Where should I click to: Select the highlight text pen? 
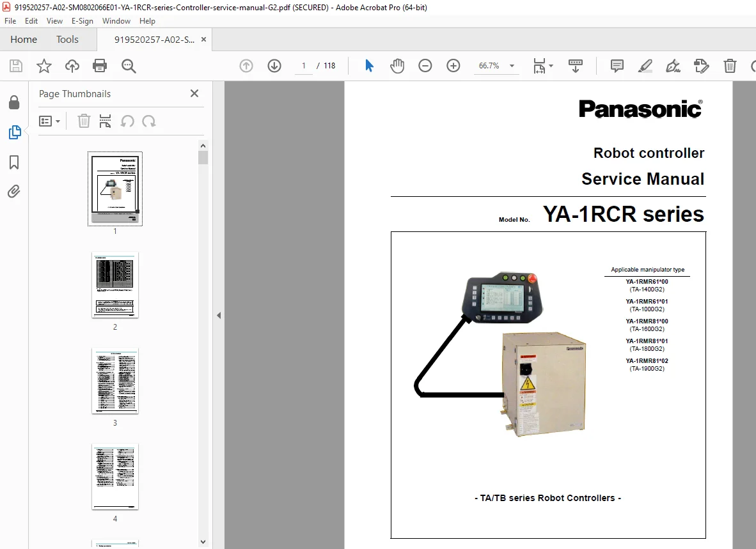[x=645, y=66]
